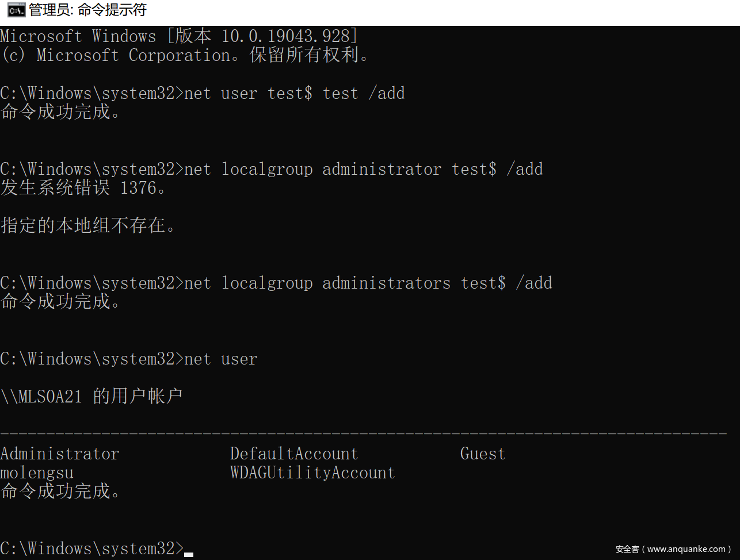Screen dimensions: 740x560
Task: Click the Microsoft Corporation copyright line
Action: point(185,55)
